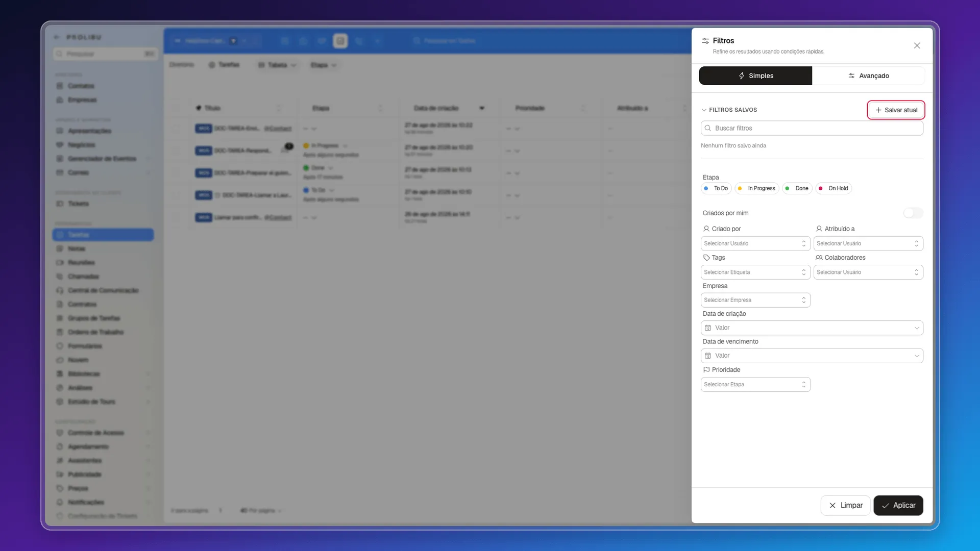Image resolution: width=980 pixels, height=551 pixels.
Task: Click the flag icon beside Prioridade
Action: point(706,370)
